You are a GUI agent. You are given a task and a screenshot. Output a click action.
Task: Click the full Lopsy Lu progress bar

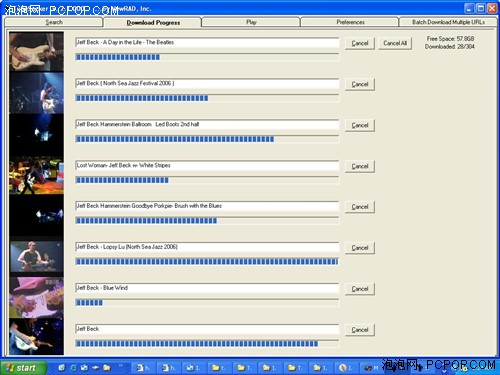pos(207,262)
